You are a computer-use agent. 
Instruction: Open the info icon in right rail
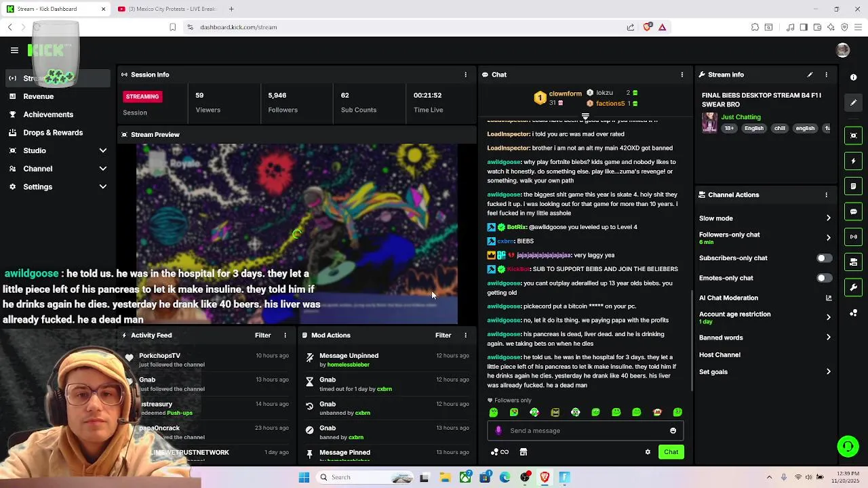[x=854, y=77]
